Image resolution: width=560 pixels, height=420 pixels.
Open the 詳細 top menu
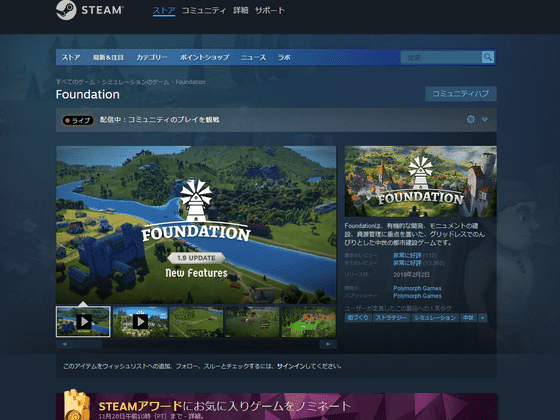coord(241,11)
